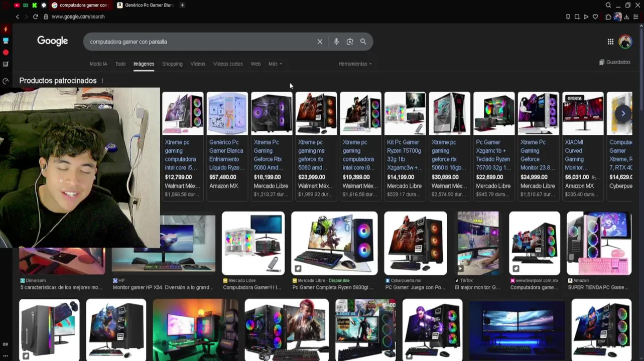Switch to the Shopping tab
This screenshot has width=644, height=361.
pyautogui.click(x=172, y=64)
